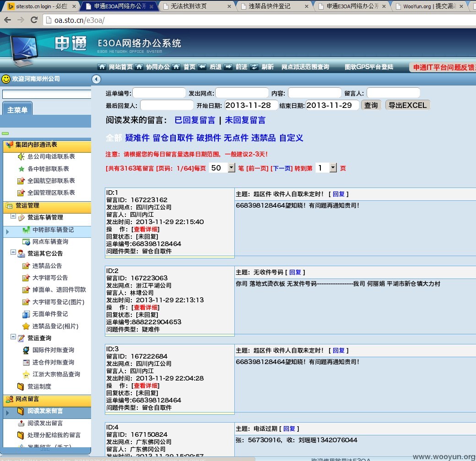This screenshot has width=476, height=461.
Task: Open the page number dropdown showing 1
Action: (x=333, y=168)
